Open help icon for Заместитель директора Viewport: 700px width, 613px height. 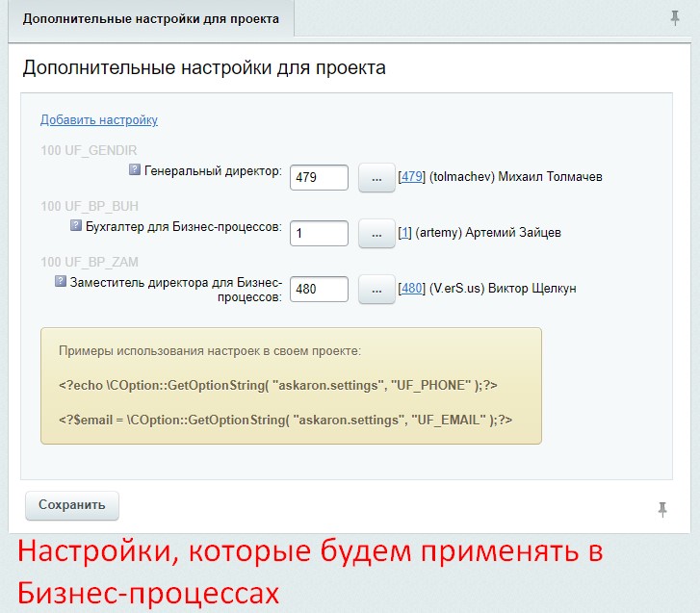point(61,281)
